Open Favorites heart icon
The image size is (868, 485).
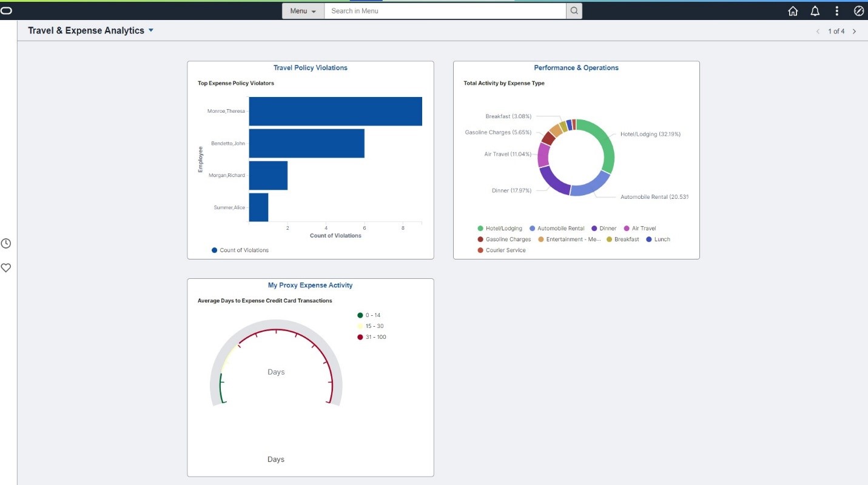coord(6,268)
